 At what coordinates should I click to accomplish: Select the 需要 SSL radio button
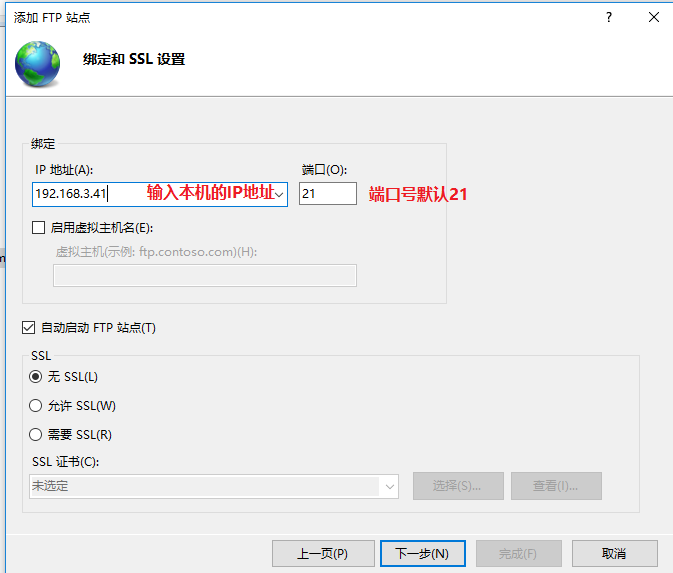tap(37, 435)
